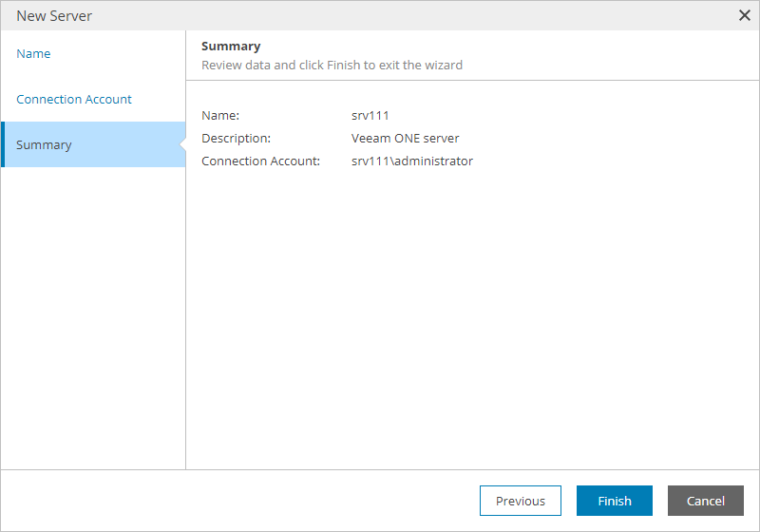Click the 'Review data and click Finish' subtitle
The image size is (760, 532).
(x=332, y=66)
